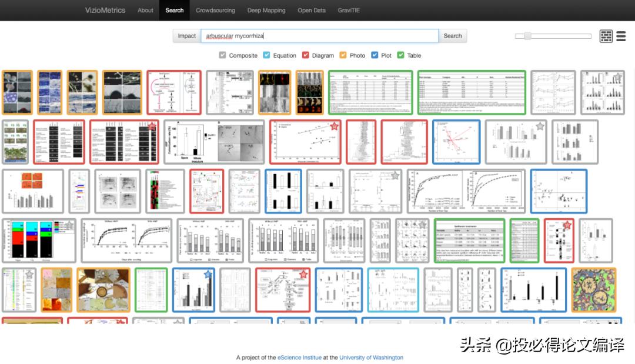Click the star on the red-bordered scatter plot
Screen dimensions: 635x364
334,126
